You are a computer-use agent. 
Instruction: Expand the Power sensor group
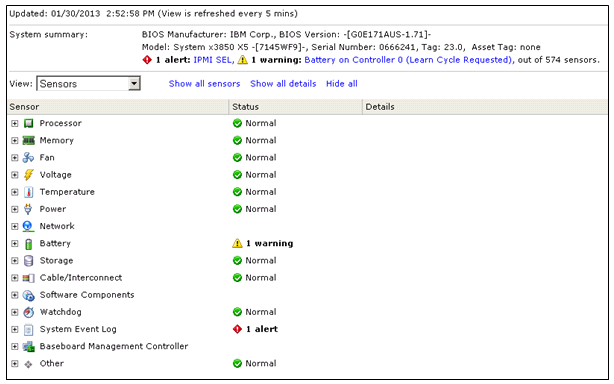14,209
